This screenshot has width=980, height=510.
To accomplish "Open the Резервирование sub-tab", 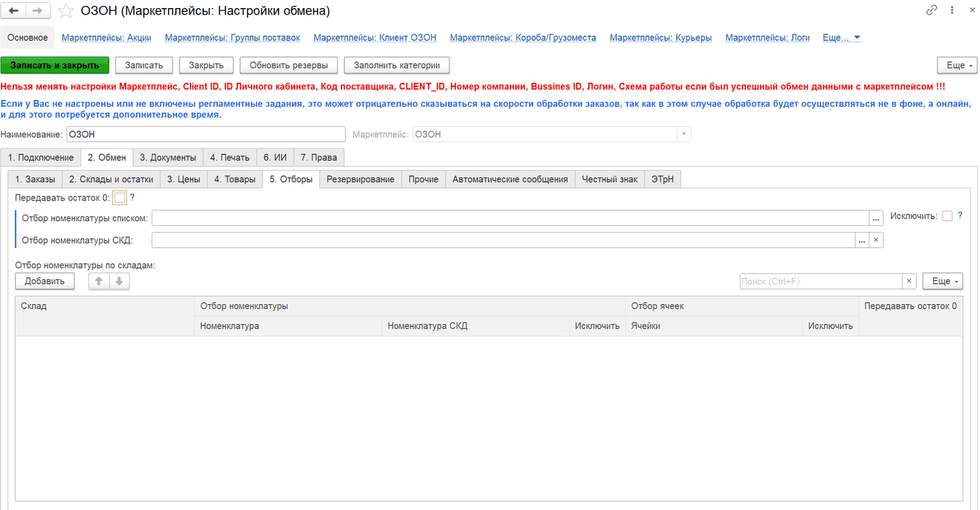I will coord(361,179).
